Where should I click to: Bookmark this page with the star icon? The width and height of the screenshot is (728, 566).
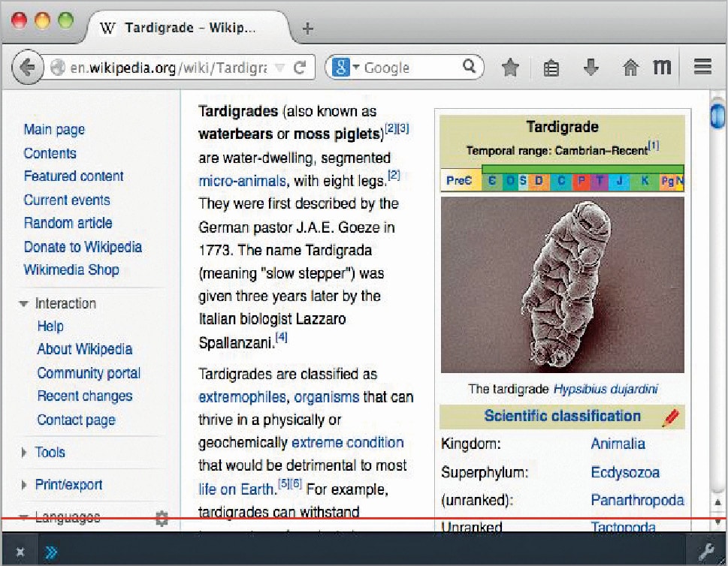(510, 68)
